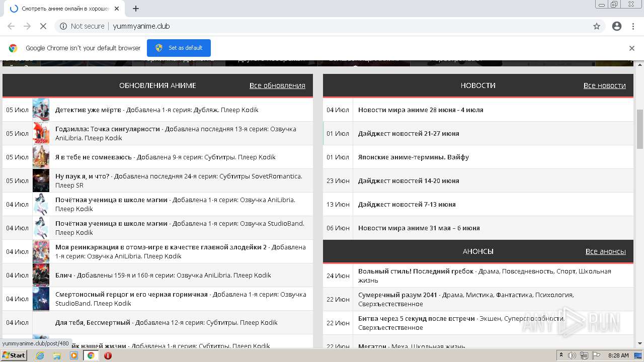Open thumbnail for Годзилла: Точка сингулярности

point(41,133)
